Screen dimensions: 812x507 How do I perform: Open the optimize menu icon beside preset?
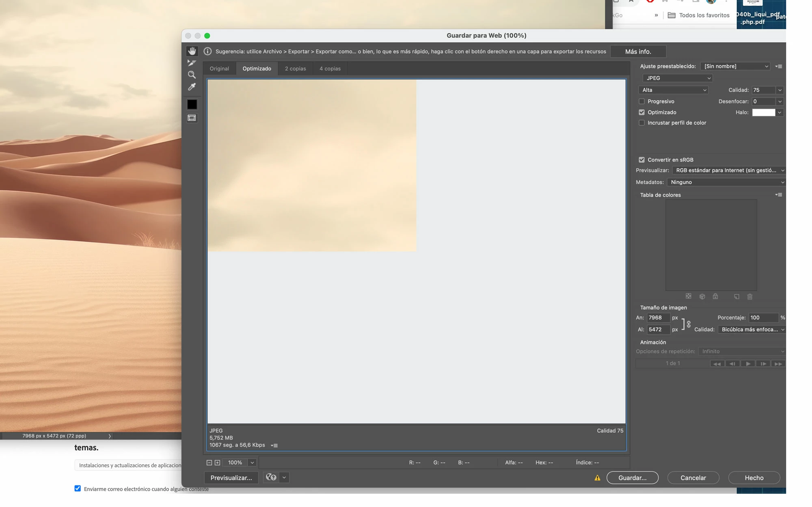coord(778,66)
